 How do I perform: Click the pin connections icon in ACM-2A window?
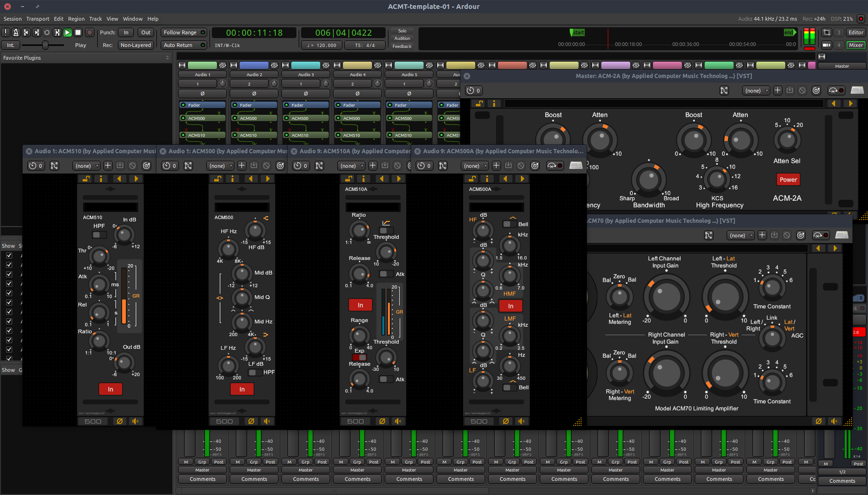(724, 90)
